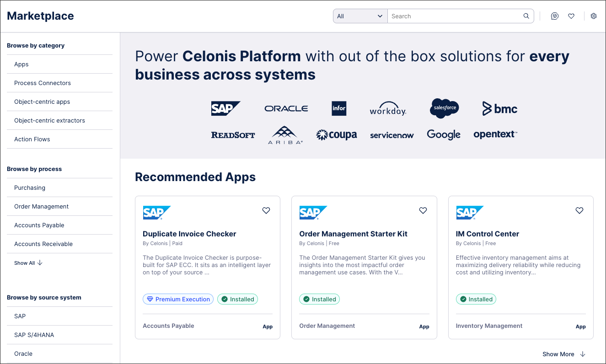Click the SAP logo in banner
The width and height of the screenshot is (606, 364).
pos(225,108)
